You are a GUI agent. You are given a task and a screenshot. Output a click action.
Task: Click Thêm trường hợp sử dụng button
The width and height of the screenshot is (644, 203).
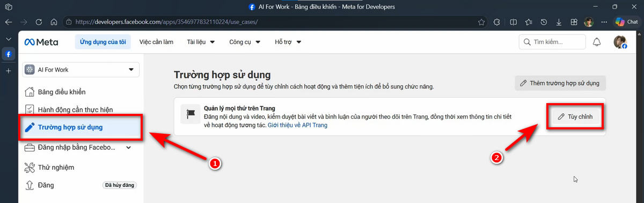(560, 83)
